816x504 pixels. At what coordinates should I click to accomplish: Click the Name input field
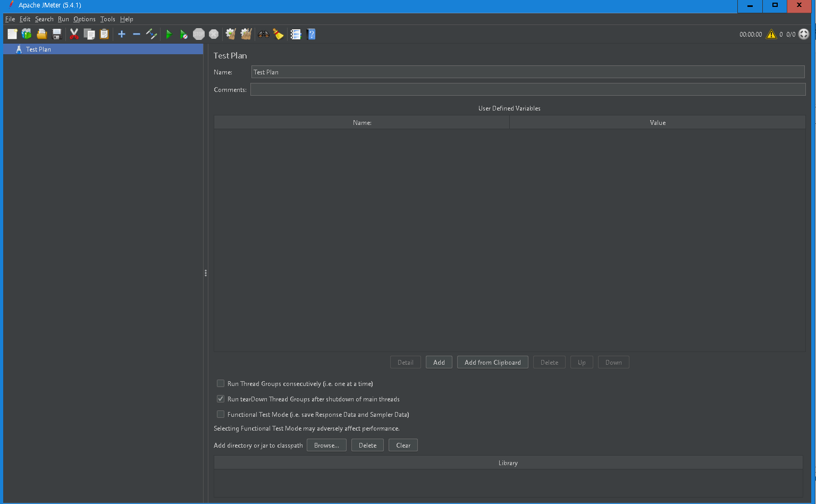(x=528, y=72)
